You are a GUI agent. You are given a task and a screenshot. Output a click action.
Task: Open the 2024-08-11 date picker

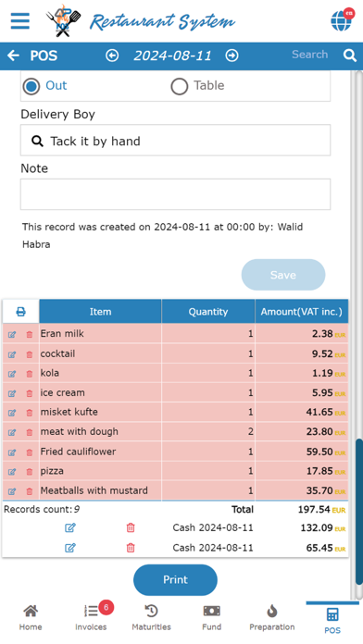pos(172,56)
